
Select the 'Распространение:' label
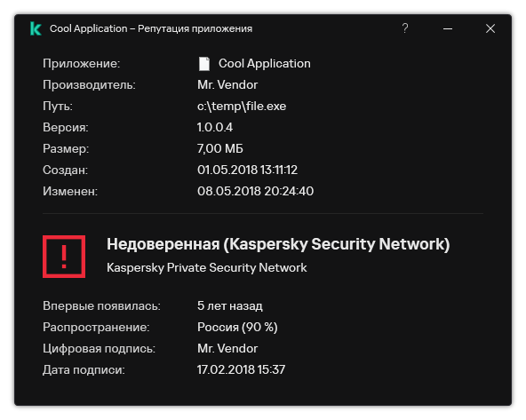[x=96, y=327]
